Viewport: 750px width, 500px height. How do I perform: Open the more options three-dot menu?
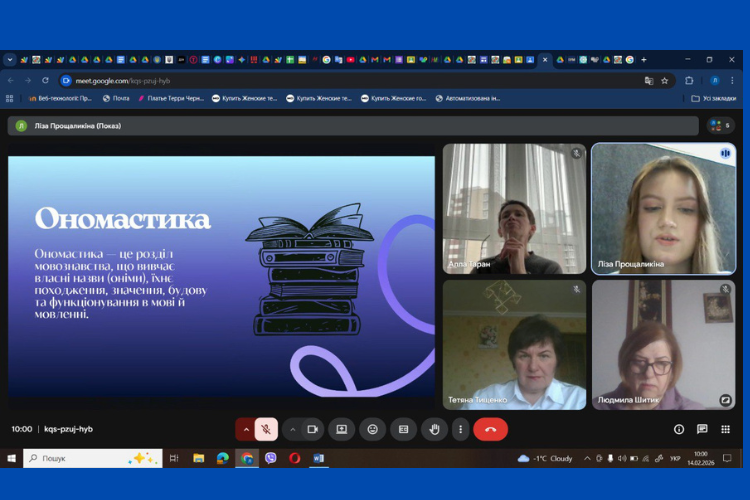point(460,429)
